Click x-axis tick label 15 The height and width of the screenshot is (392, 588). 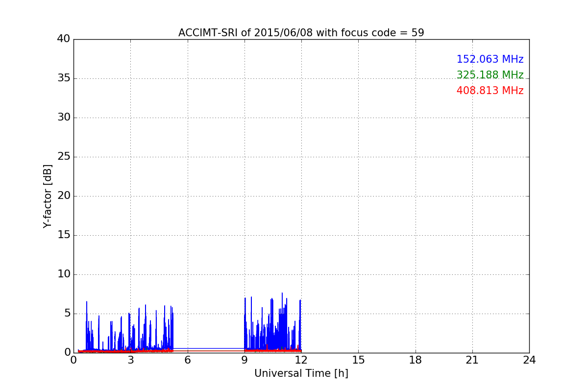[x=358, y=360]
